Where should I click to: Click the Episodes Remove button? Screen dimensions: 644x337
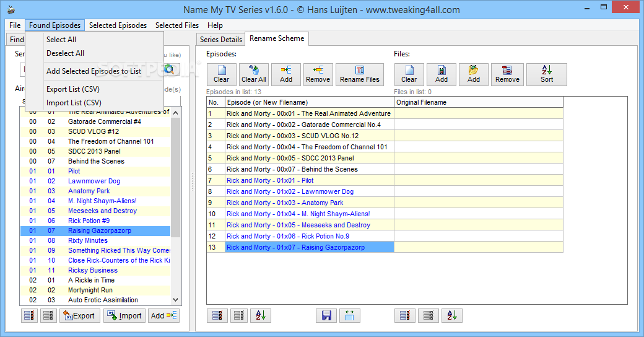(x=318, y=74)
